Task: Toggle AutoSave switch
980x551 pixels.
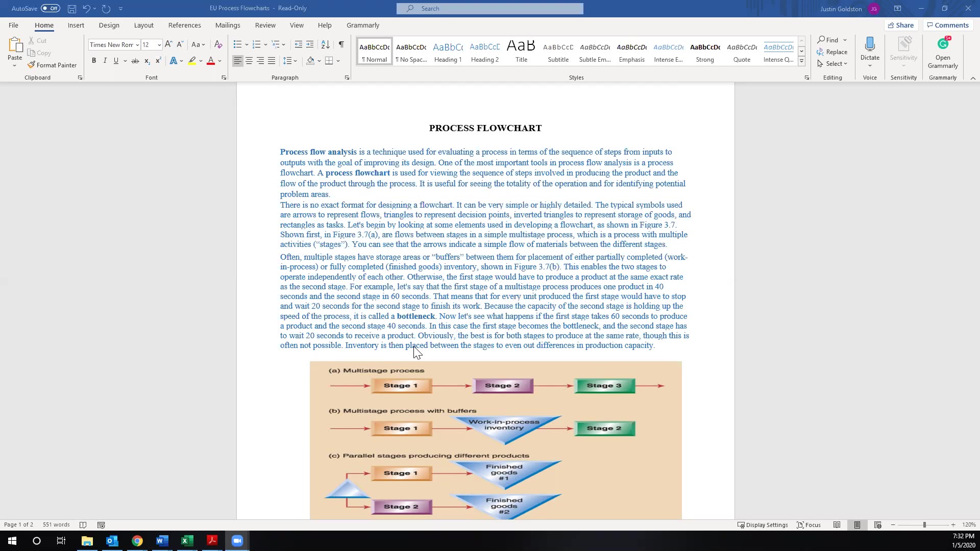Action: click(x=50, y=8)
